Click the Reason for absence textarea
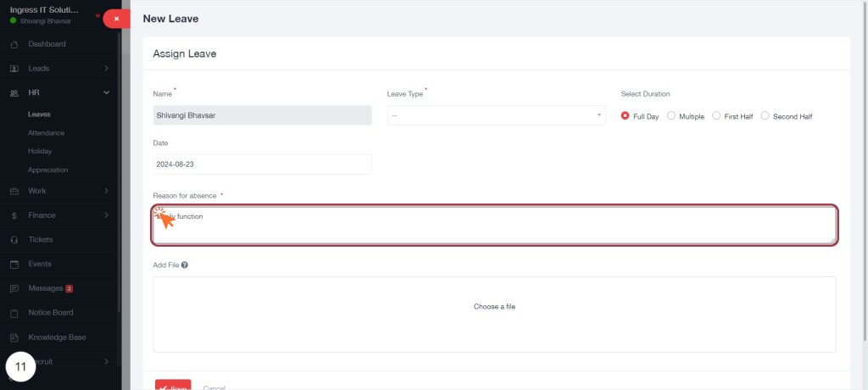Image resolution: width=868 pixels, height=390 pixels. point(494,225)
